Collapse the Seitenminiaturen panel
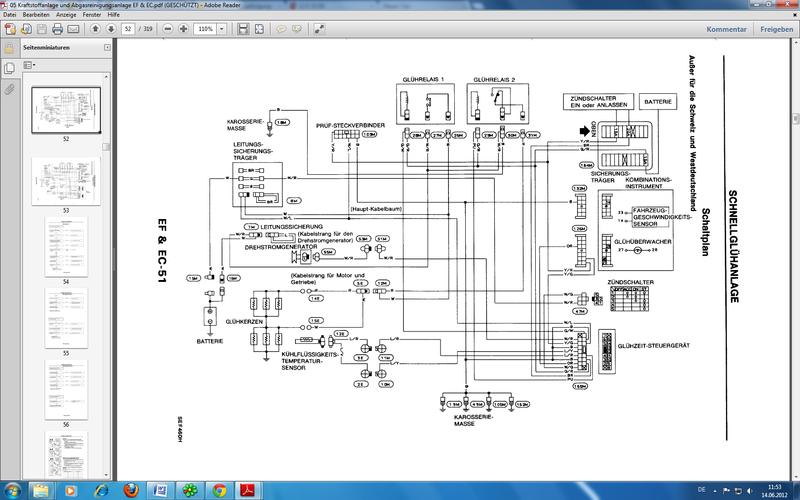This screenshot has height=500, width=800. pos(107,48)
